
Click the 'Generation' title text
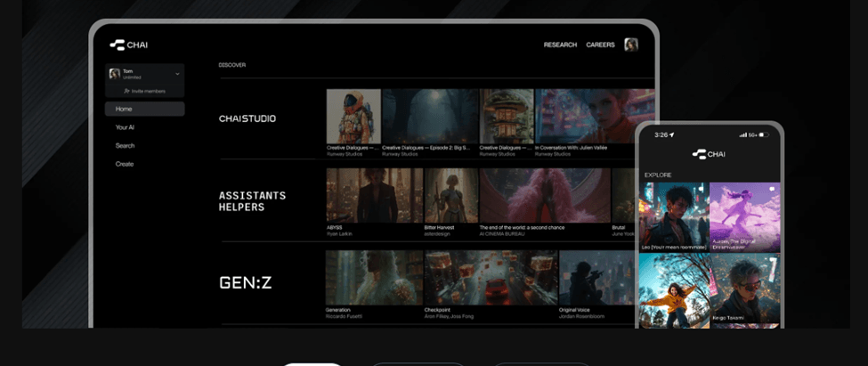click(x=338, y=310)
